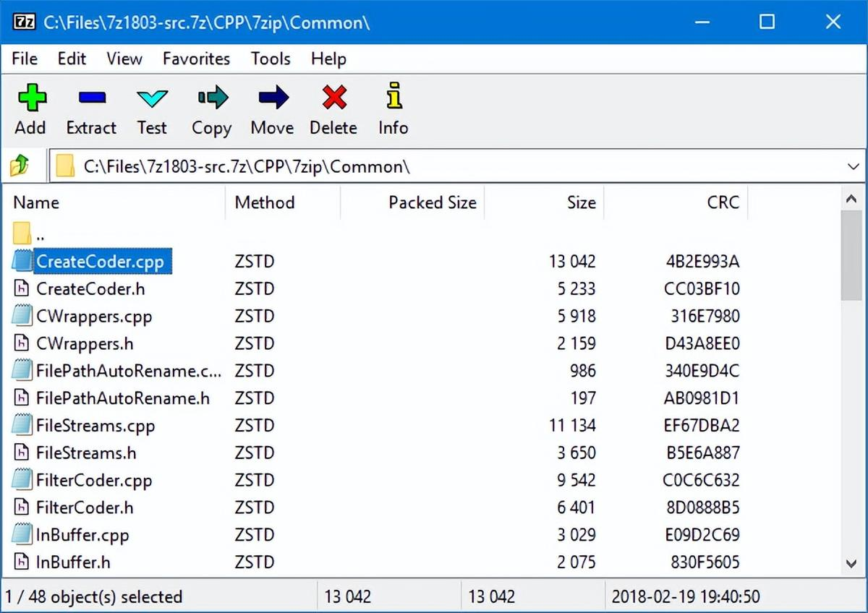Viewport: 868px width, 613px height.
Task: Click the folder icon in address bar
Action: click(x=66, y=167)
